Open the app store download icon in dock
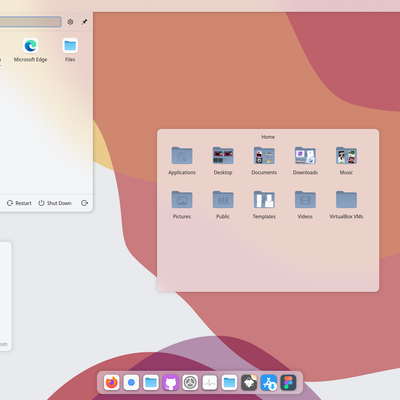Viewport: 400px width, 400px height. [269, 383]
